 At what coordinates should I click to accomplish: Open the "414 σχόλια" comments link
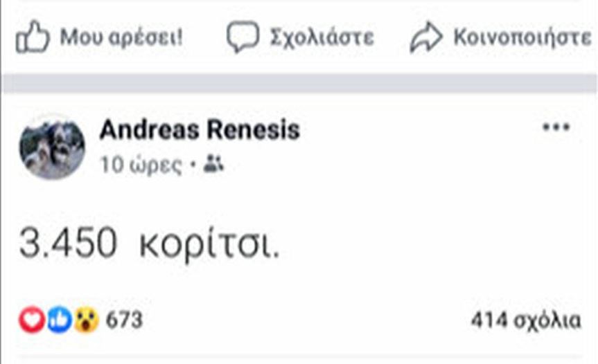pos(525,320)
